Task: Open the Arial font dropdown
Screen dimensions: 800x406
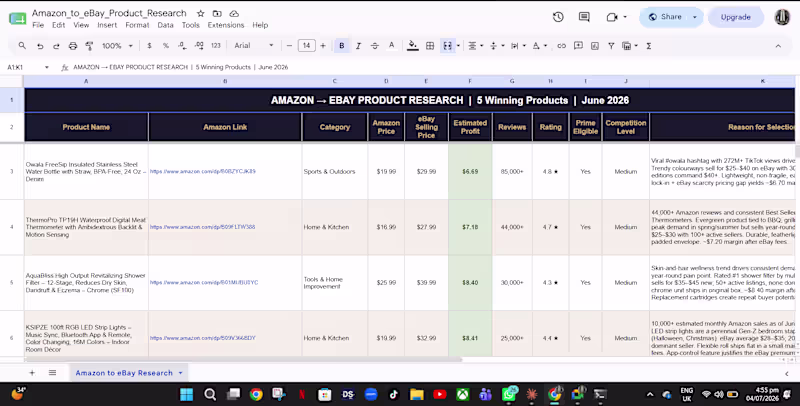Action: pos(254,46)
